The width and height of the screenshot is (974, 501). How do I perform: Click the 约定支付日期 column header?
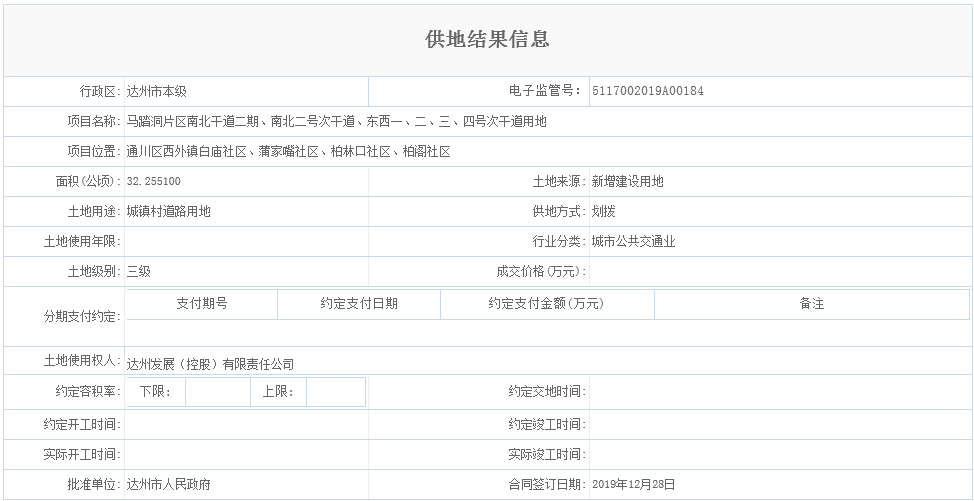(x=359, y=304)
